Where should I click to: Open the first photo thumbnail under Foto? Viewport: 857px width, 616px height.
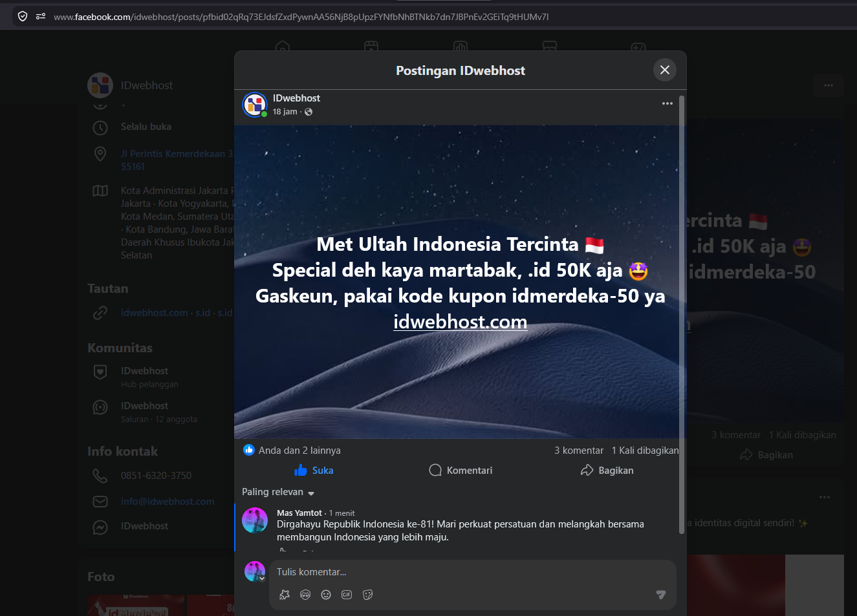136,606
